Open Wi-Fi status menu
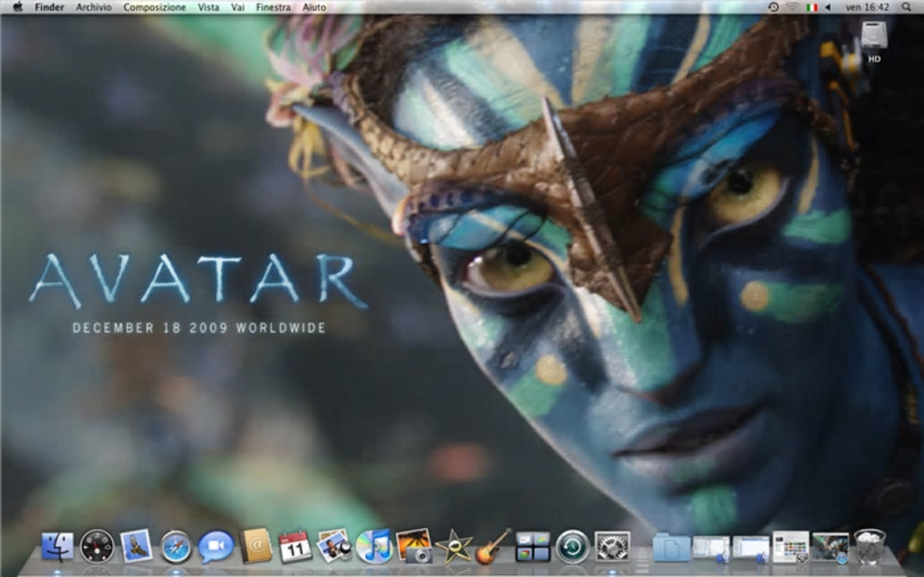924x577 pixels. [x=793, y=7]
